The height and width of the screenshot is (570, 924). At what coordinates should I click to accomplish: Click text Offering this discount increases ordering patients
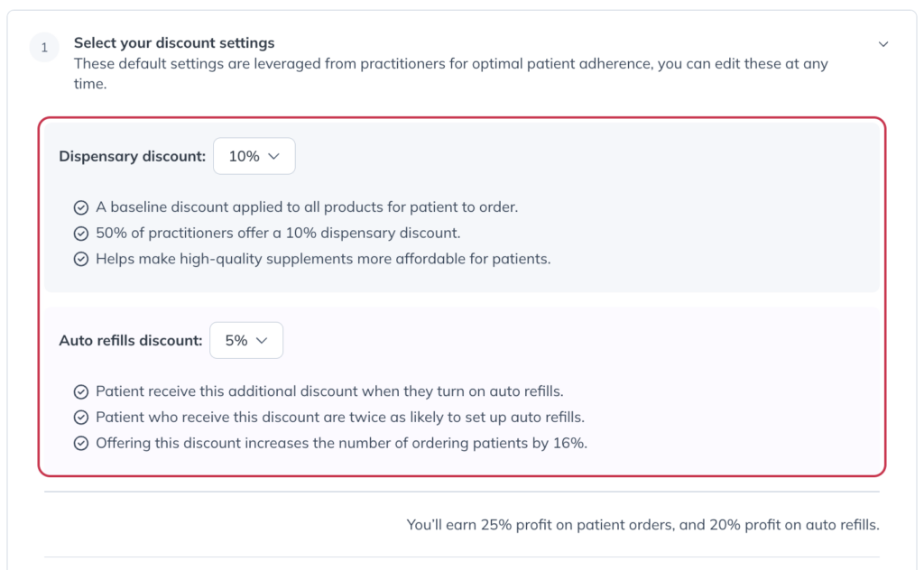(x=341, y=444)
